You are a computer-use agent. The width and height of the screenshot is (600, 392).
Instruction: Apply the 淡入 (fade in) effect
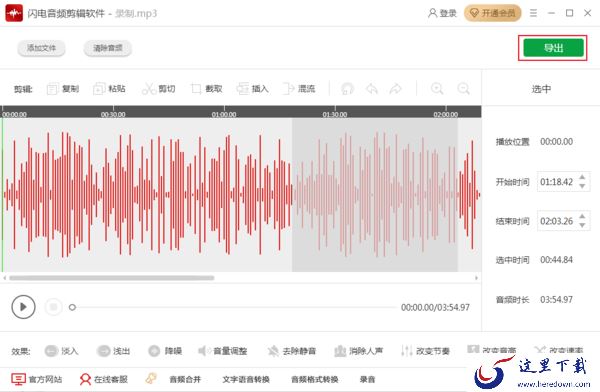[x=61, y=351]
